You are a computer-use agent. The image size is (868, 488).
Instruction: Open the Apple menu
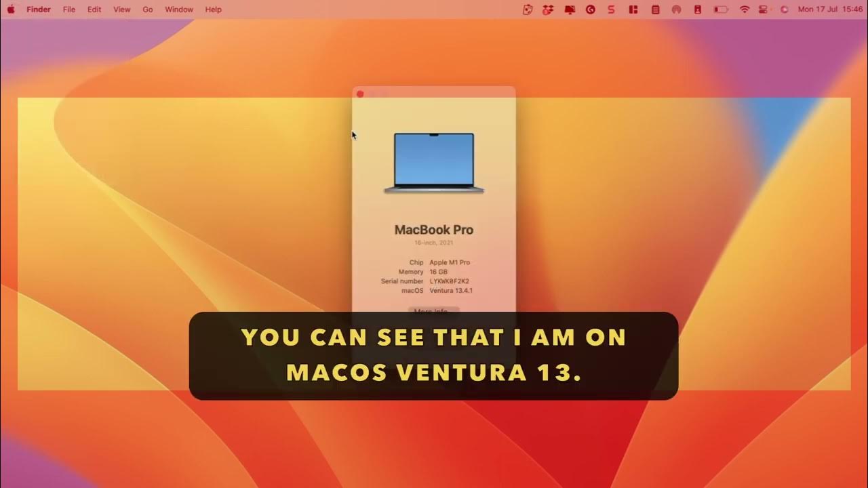(x=11, y=9)
